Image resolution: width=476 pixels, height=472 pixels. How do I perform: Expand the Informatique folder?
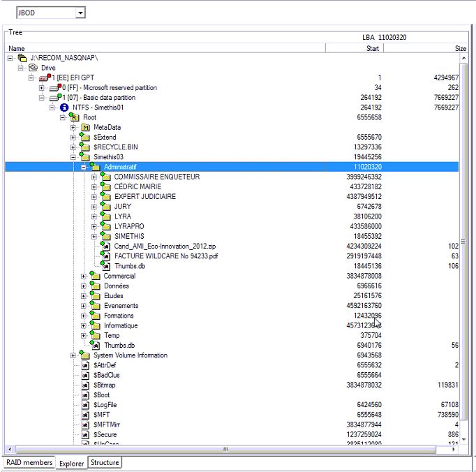(84, 326)
